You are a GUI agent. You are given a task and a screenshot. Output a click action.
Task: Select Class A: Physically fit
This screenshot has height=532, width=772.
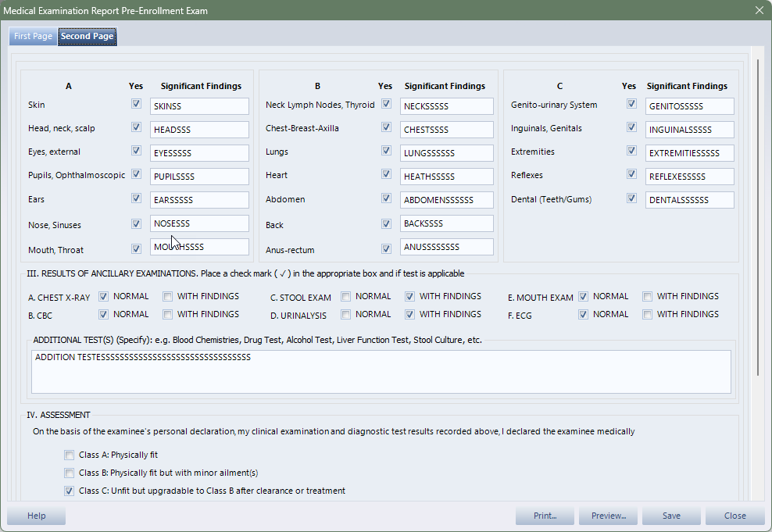pyautogui.click(x=70, y=455)
